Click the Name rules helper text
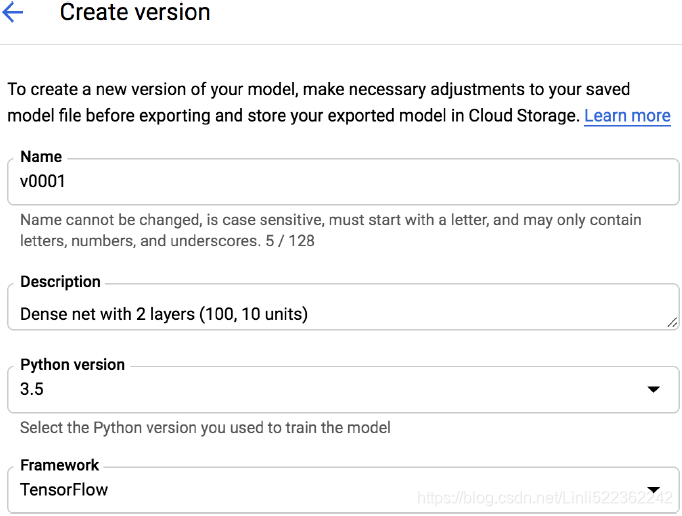The image size is (682, 516). click(x=331, y=230)
